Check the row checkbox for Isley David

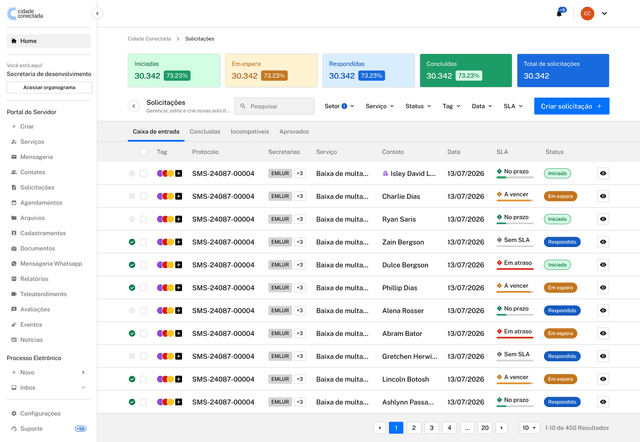tap(143, 173)
